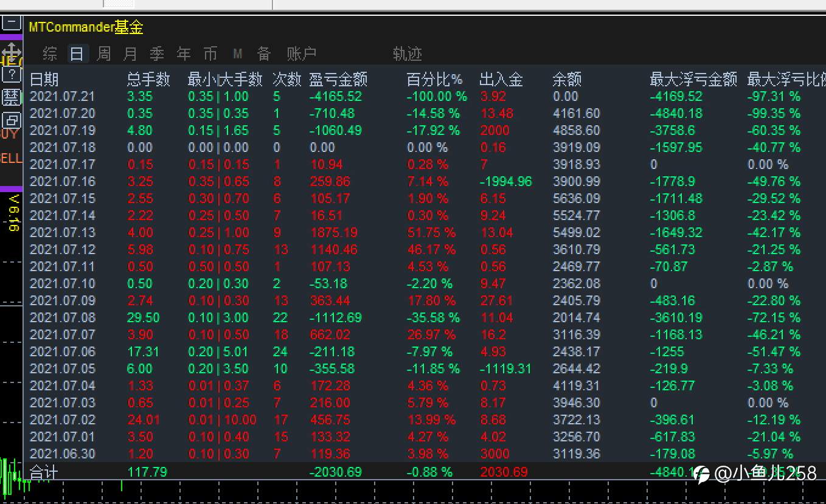Click total lots value 29.50
Screen dimensions: 826x504
[x=144, y=318]
